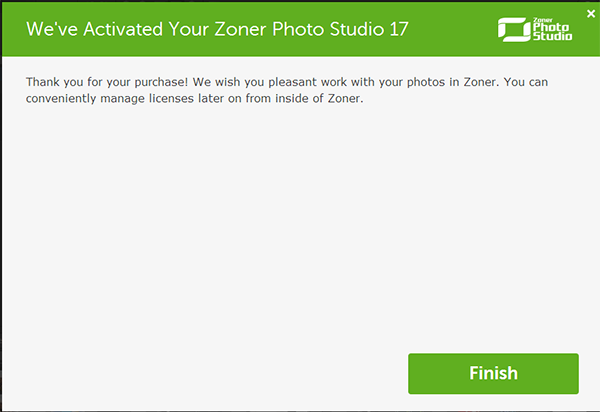The width and height of the screenshot is (600, 412).
Task: Close the activation dialog with the X
Action: [590, 13]
